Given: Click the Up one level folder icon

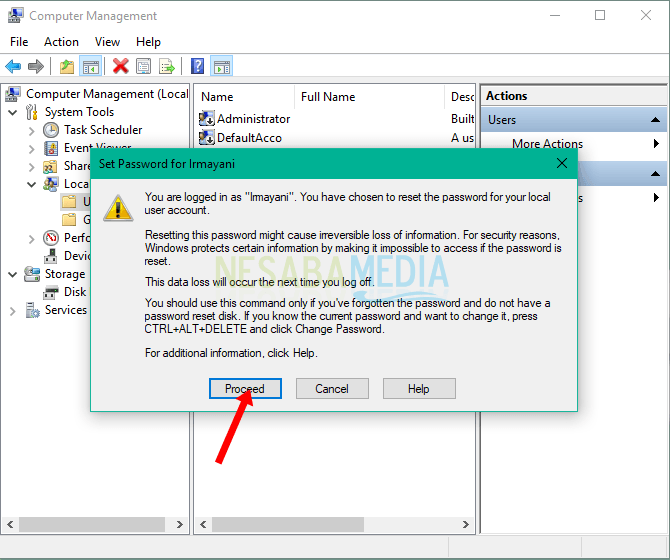Looking at the screenshot, I should 67,67.
